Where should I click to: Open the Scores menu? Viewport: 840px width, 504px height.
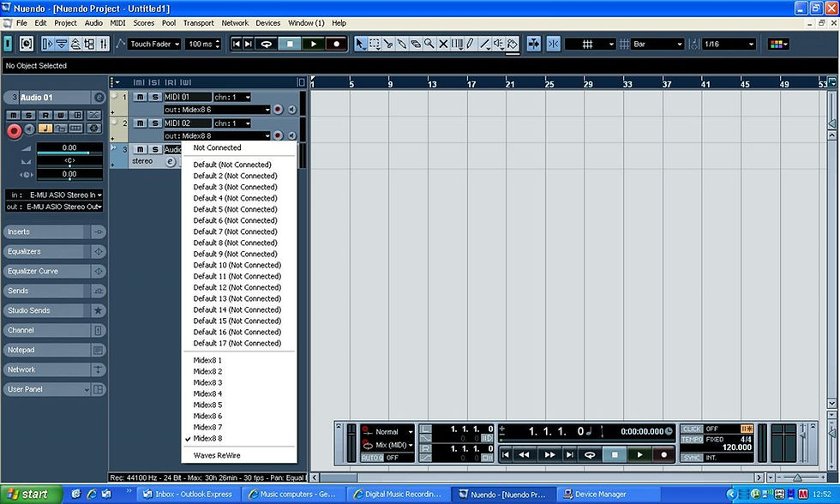point(144,23)
